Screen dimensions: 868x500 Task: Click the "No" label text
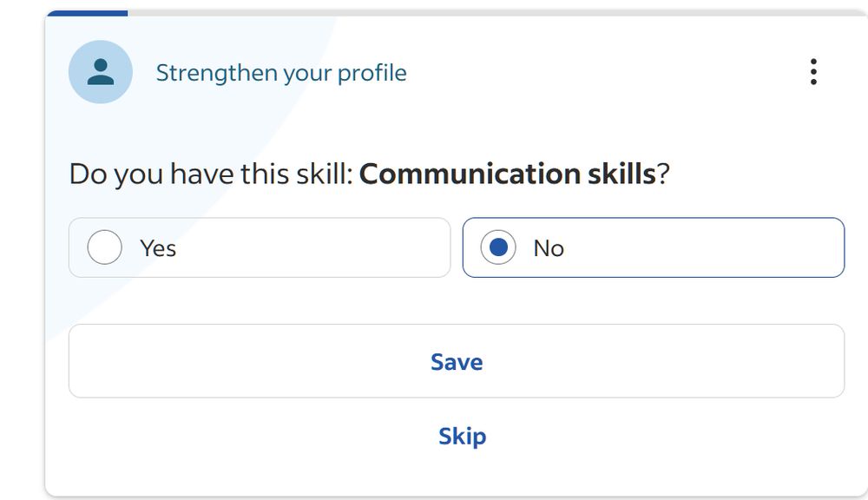(549, 248)
